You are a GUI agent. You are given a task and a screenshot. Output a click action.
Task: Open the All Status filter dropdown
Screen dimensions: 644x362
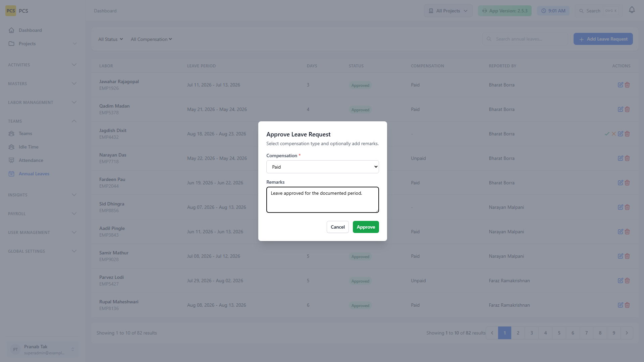tap(111, 39)
